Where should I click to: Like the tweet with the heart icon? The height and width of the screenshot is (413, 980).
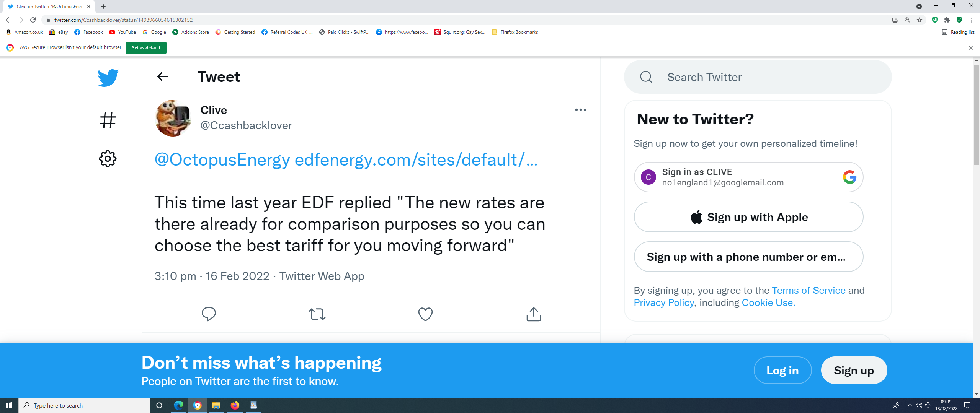tap(425, 314)
